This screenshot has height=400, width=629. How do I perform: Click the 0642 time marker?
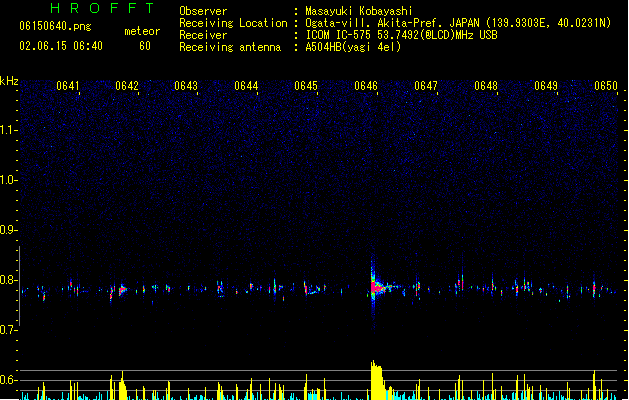(x=127, y=86)
